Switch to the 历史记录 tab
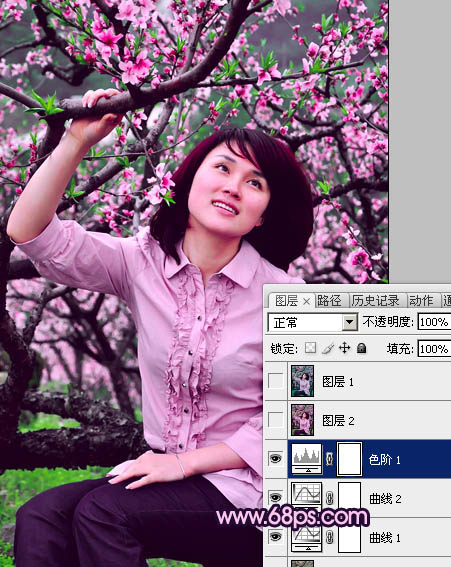The width and height of the screenshot is (451, 567). coord(375,301)
